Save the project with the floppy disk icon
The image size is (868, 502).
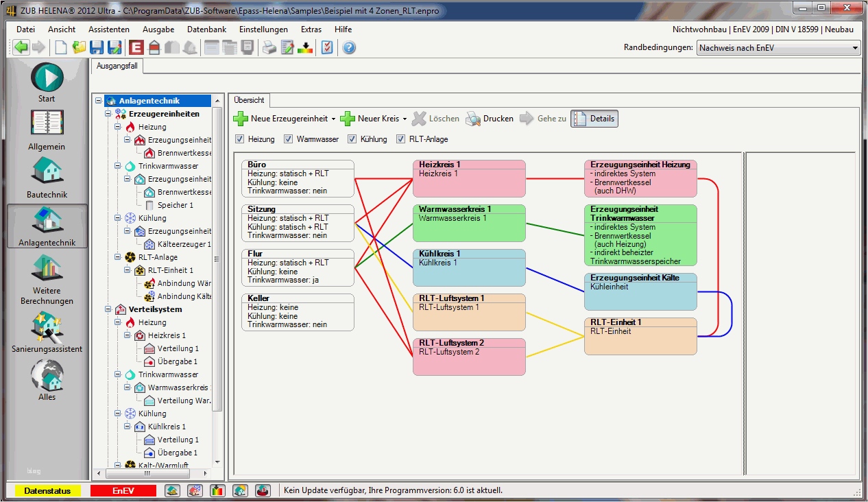97,47
